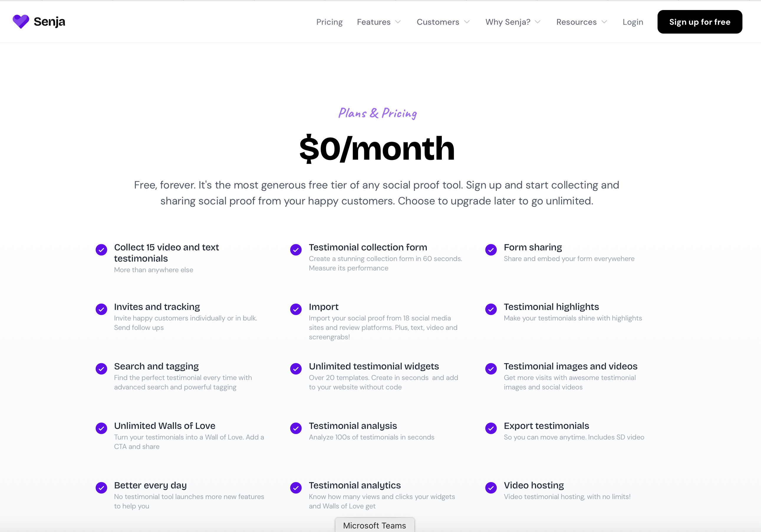The image size is (761, 532).
Task: Click checkmark icon next to Export testimonials
Action: 491,428
